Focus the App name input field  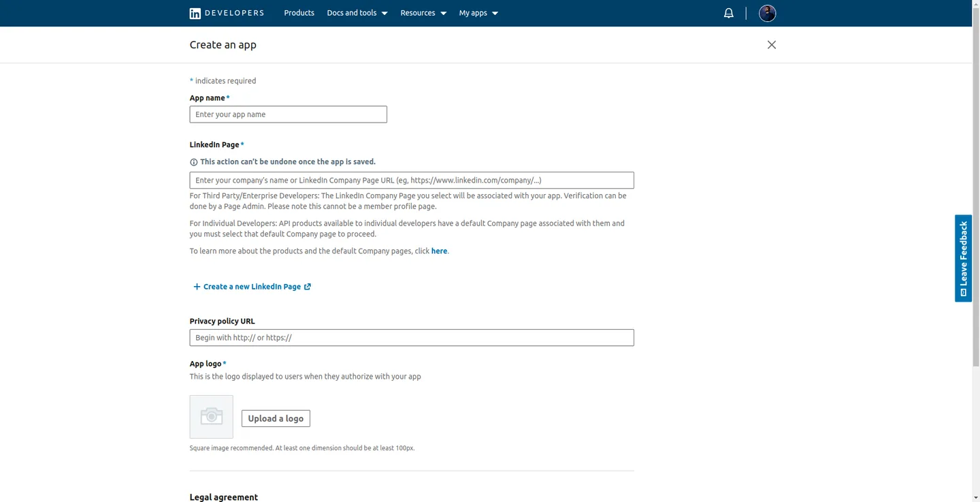[x=288, y=114]
